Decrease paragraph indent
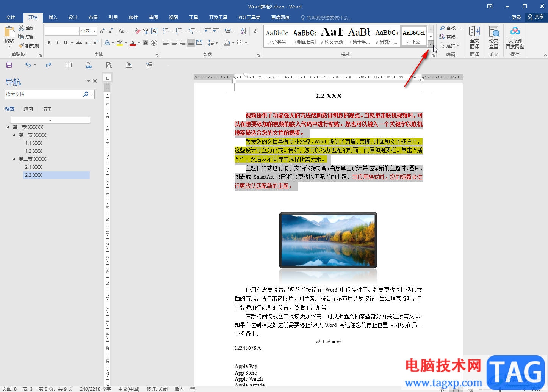 coord(207,31)
